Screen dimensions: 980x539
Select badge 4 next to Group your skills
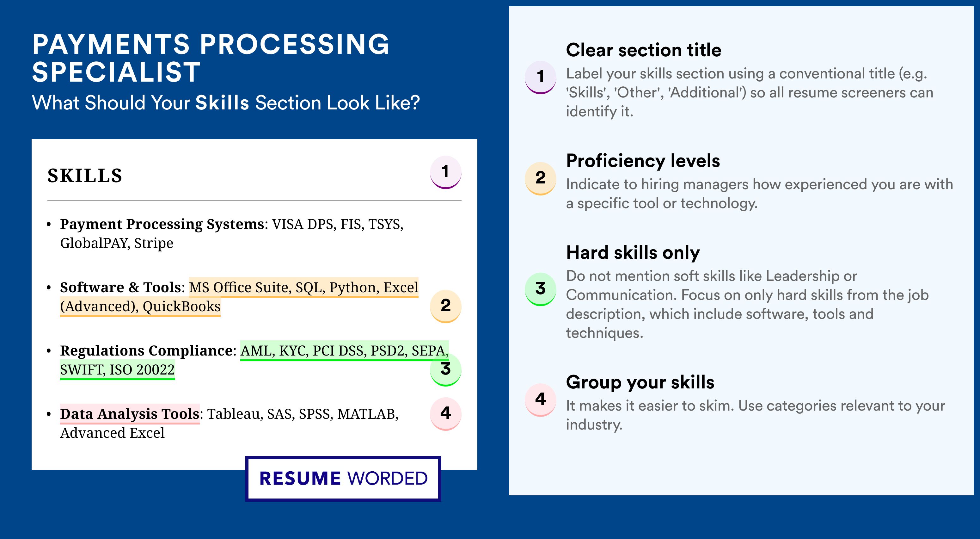pos(541,400)
